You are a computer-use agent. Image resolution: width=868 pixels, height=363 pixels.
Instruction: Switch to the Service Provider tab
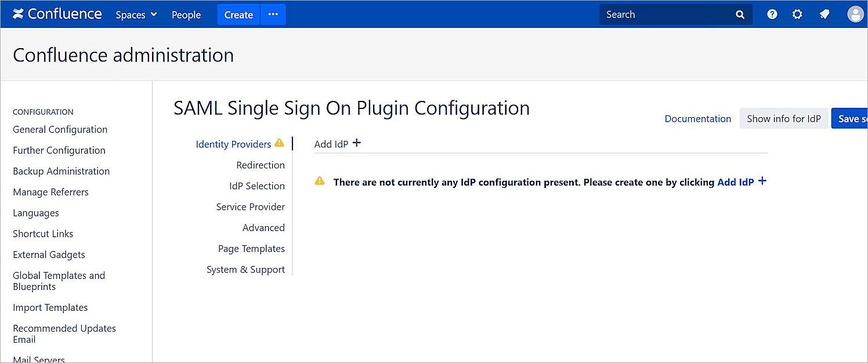pos(250,206)
